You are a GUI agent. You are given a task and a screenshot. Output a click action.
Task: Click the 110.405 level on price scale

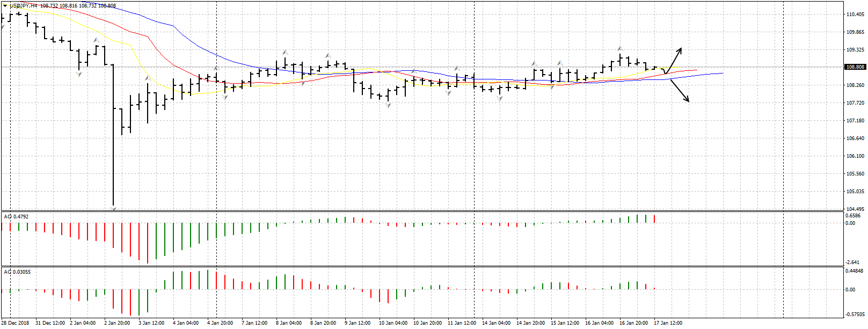click(x=855, y=14)
